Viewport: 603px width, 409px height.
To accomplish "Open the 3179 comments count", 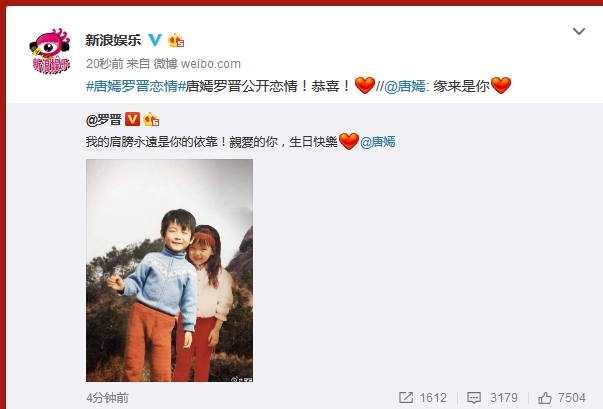I will click(x=504, y=397).
